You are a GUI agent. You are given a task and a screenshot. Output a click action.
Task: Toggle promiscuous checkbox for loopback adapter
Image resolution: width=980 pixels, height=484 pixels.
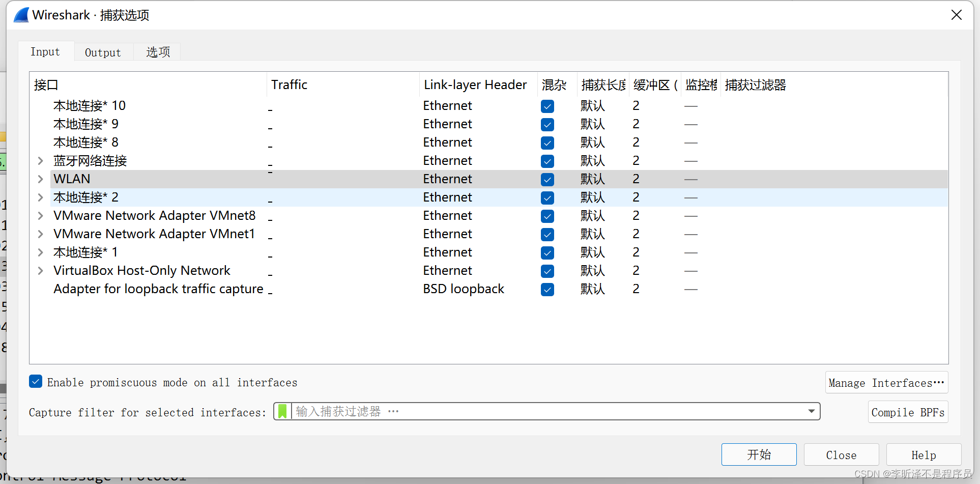547,290
